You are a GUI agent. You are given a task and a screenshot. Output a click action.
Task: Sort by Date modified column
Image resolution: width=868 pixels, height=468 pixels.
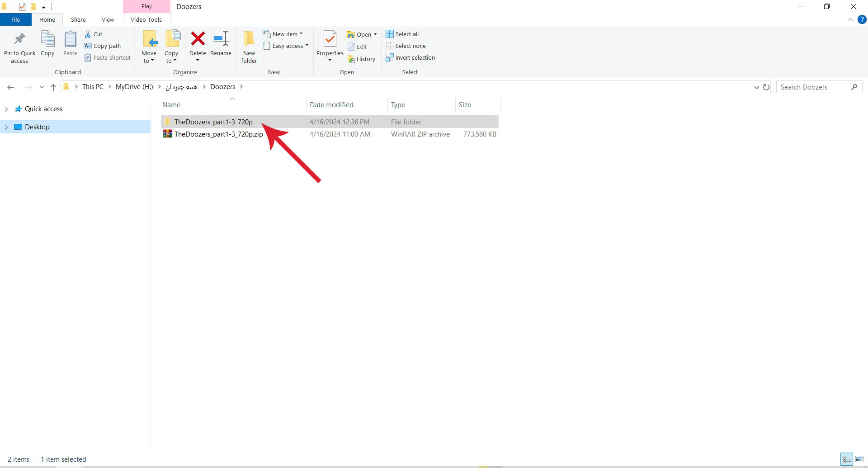[x=347, y=104]
